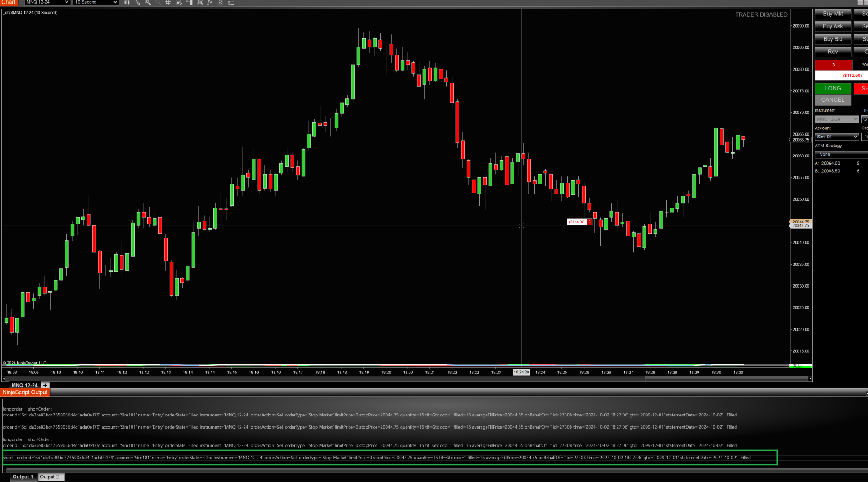The width and height of the screenshot is (868, 482).
Task: Click the Chart window title tab
Action: 9,2
